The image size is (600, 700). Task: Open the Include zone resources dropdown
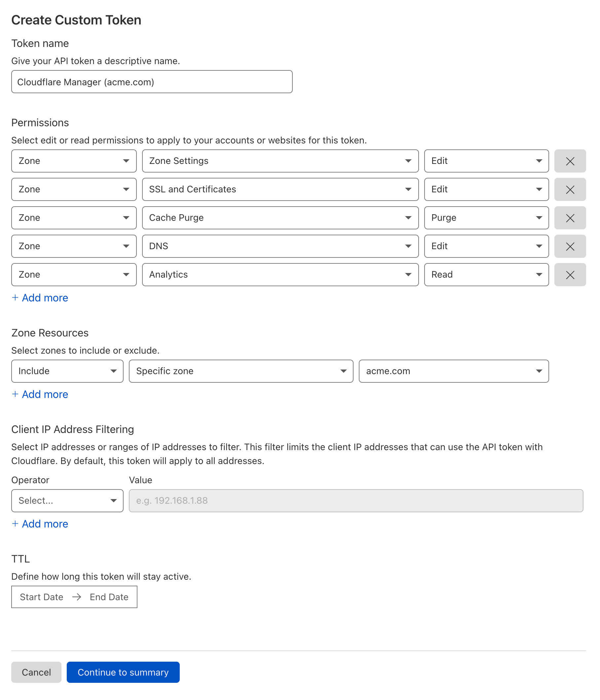[x=67, y=371]
